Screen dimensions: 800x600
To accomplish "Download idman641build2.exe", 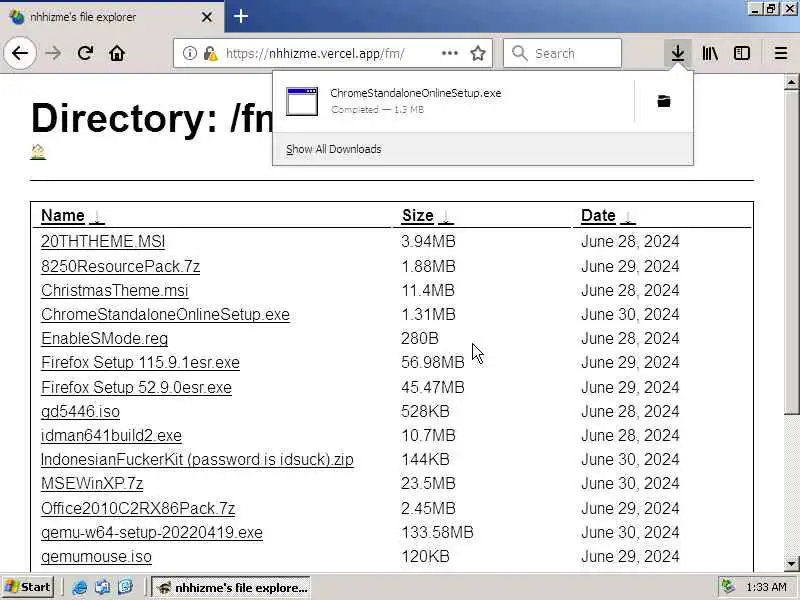I will [x=111, y=435].
